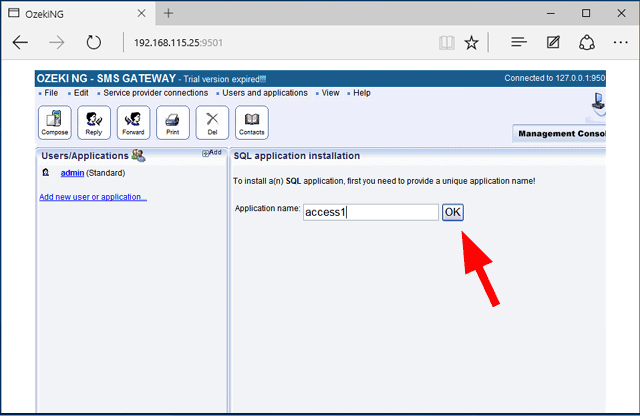640x416 pixels.
Task: Open the File menu
Action: [50, 93]
